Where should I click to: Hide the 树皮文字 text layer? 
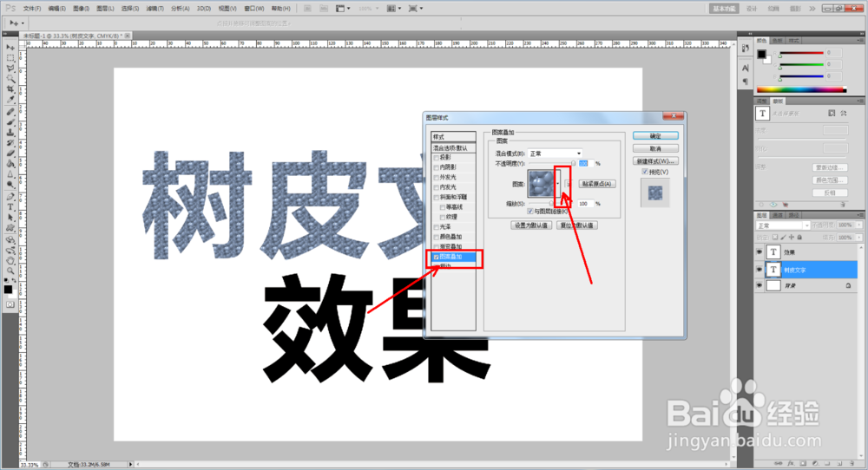759,270
